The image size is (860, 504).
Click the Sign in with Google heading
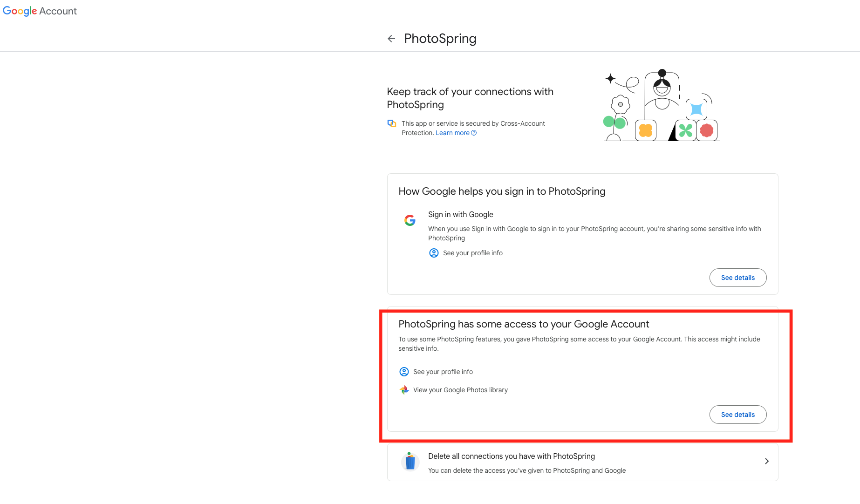click(x=461, y=214)
